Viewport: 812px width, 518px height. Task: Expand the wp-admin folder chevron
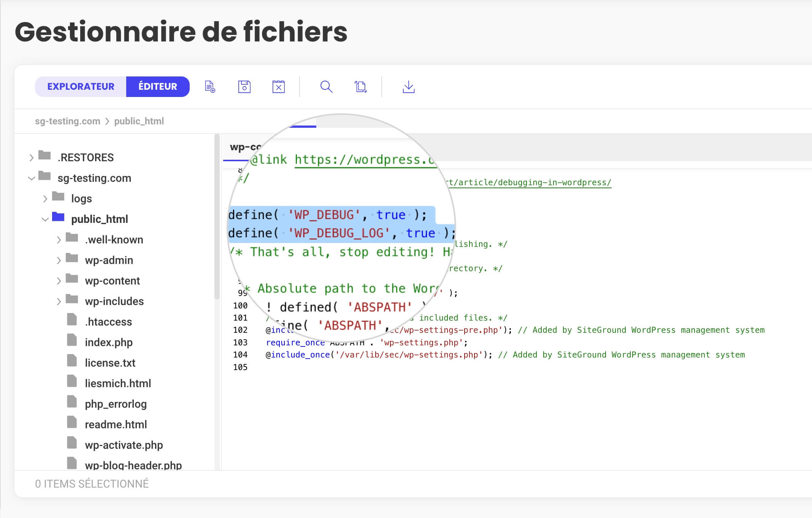[x=59, y=260]
